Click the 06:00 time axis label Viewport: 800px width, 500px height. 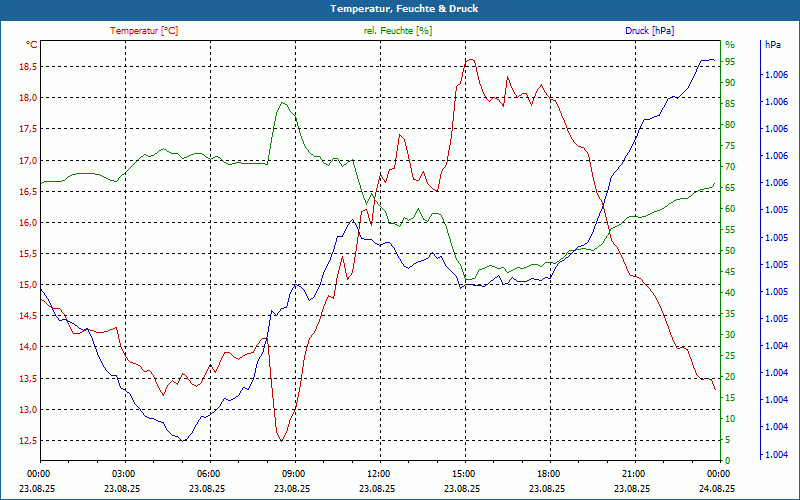(x=208, y=473)
